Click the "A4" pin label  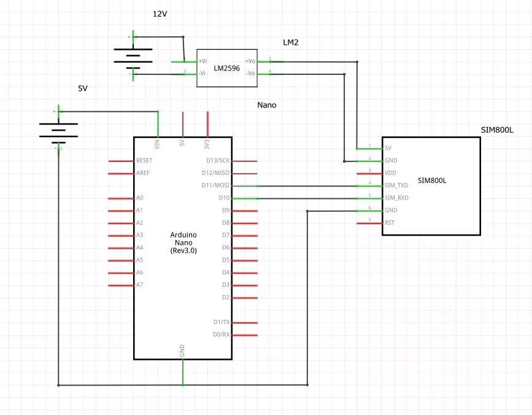coord(140,247)
